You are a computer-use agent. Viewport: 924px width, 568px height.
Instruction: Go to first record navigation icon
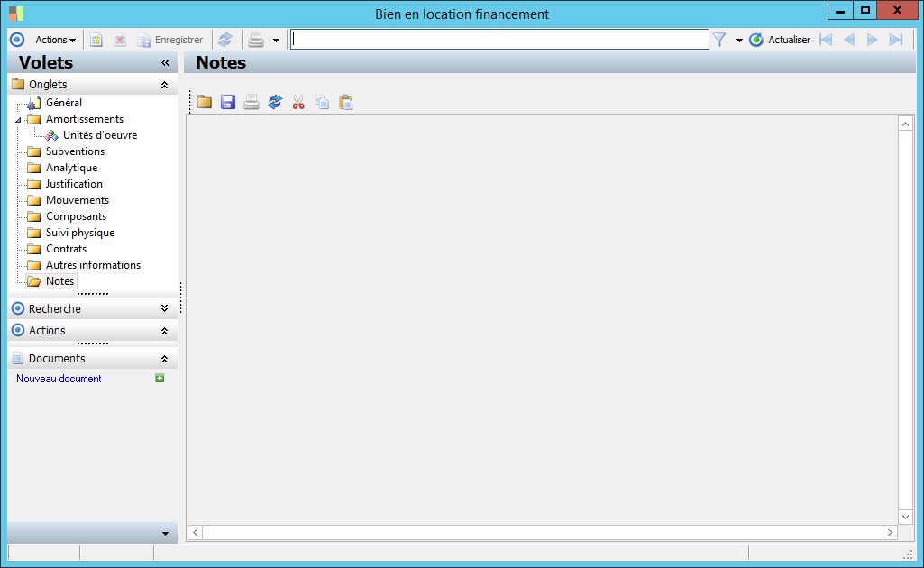click(826, 40)
